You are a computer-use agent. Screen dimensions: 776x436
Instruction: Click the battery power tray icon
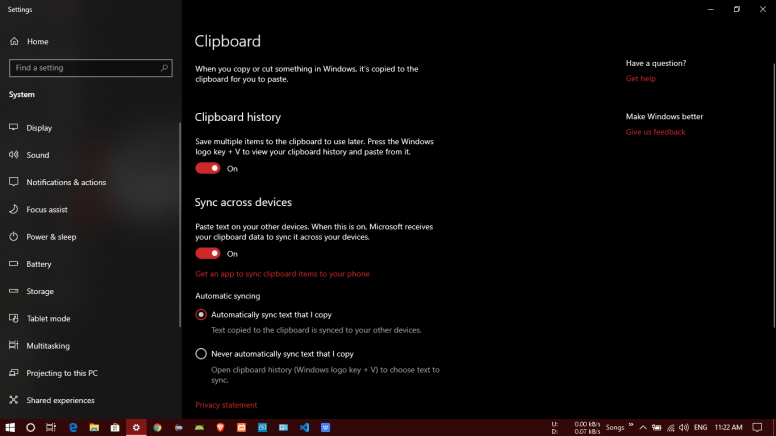click(x=657, y=428)
